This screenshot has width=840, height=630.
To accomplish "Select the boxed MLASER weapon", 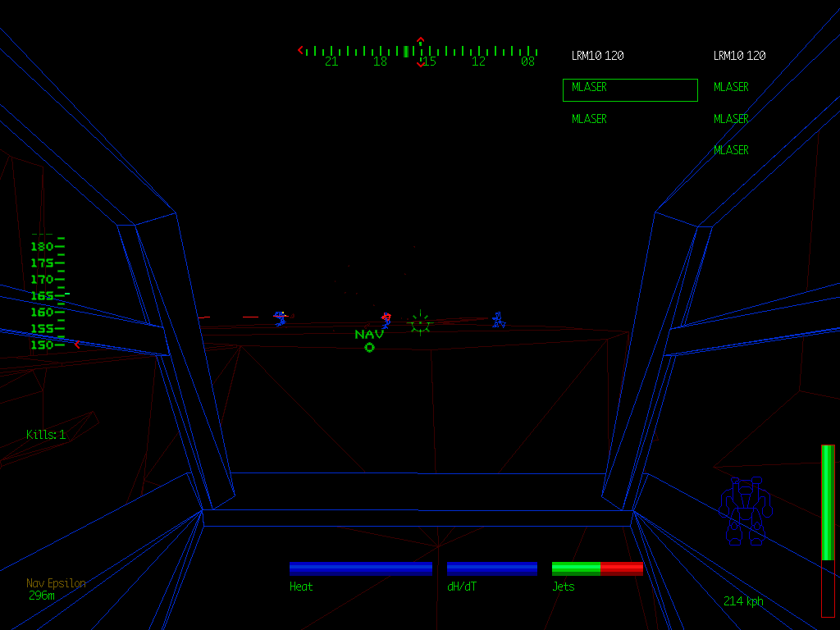I will click(630, 89).
